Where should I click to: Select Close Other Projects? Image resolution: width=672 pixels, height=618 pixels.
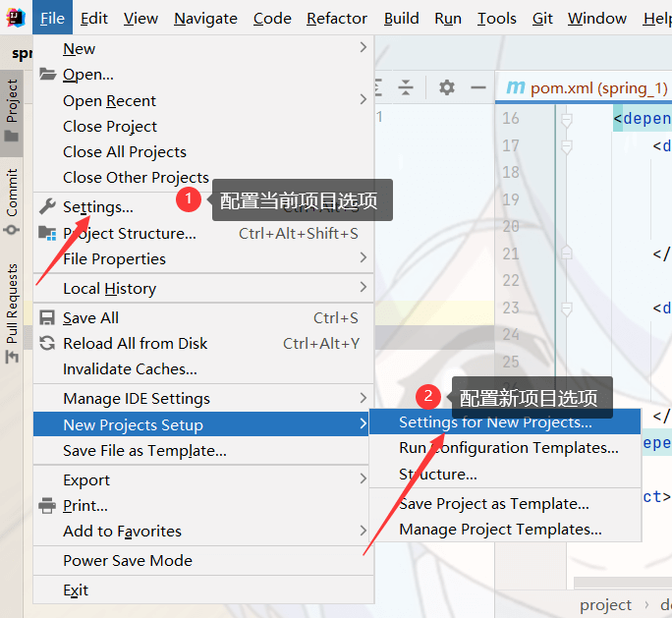coord(203,177)
